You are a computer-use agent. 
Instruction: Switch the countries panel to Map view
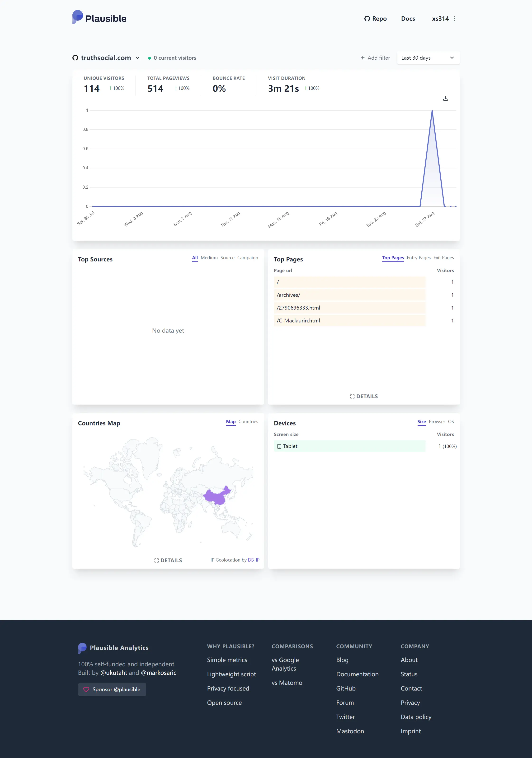point(231,422)
